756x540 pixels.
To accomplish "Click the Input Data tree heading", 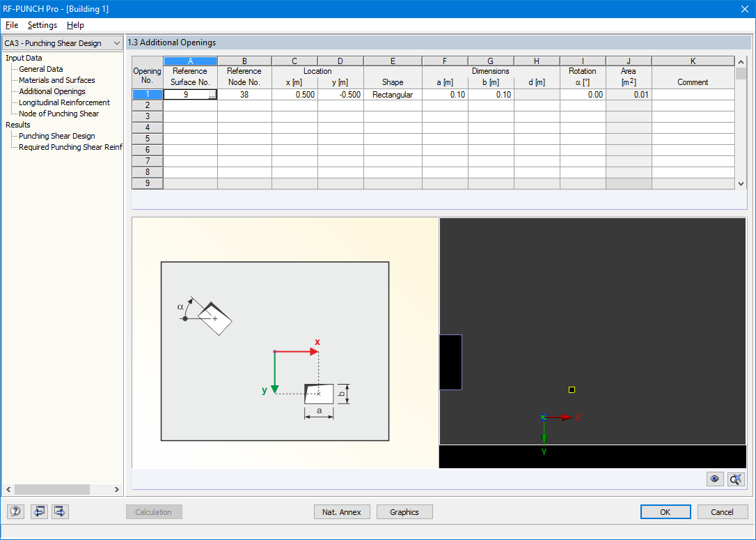I will tap(24, 58).
